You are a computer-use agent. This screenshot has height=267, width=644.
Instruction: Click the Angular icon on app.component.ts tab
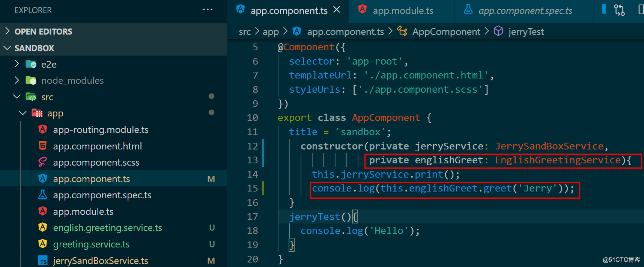click(x=241, y=9)
